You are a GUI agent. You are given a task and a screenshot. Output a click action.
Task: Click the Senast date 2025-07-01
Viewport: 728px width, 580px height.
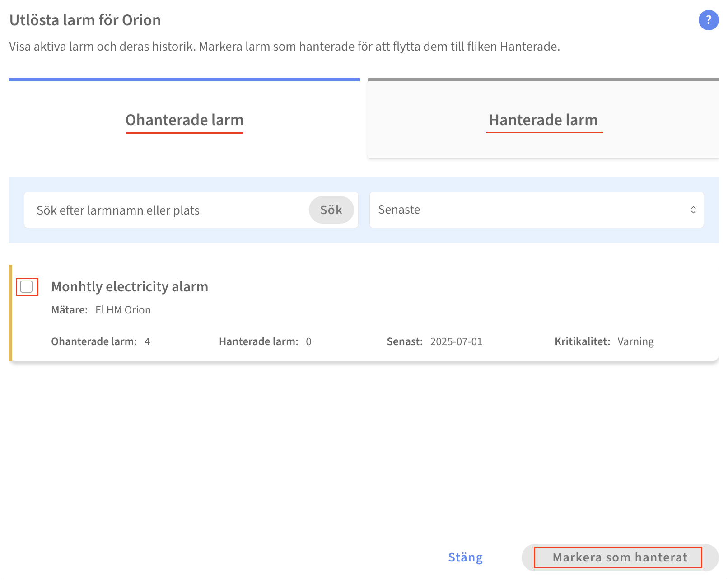coord(456,341)
